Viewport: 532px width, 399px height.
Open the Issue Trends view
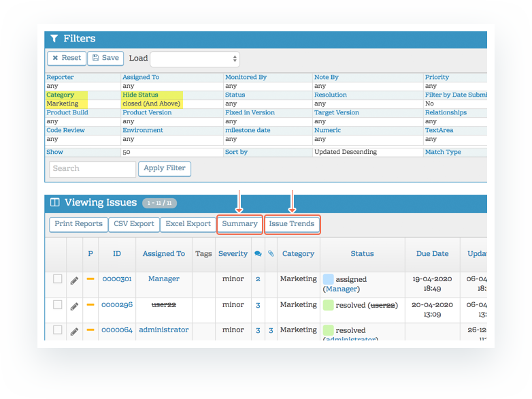[x=292, y=224]
